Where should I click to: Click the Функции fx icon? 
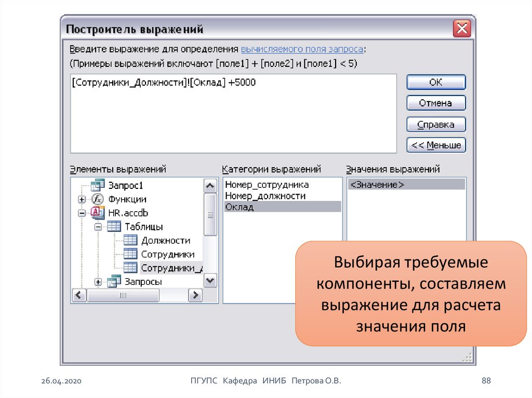pyautogui.click(x=98, y=199)
